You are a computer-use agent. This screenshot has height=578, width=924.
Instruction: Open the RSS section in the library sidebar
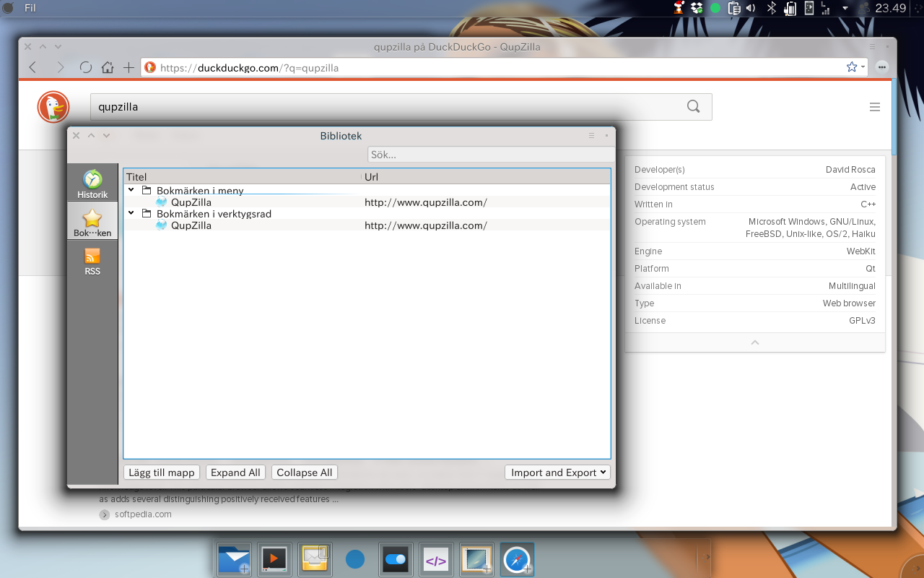(92, 262)
